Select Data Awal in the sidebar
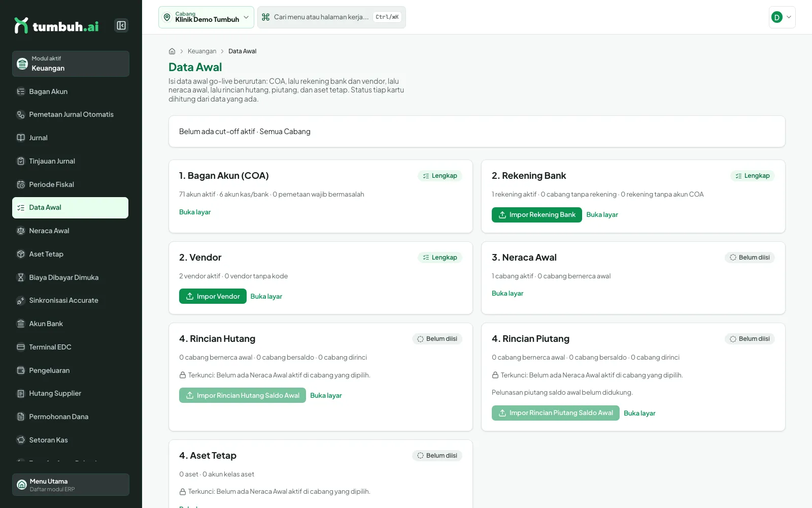The image size is (812, 508). (70, 208)
